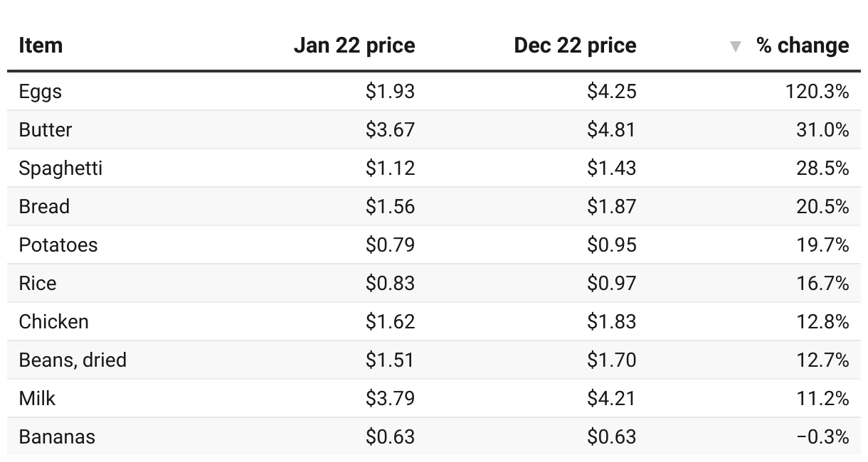Sort by Jan 22 price header
This screenshot has height=462, width=868.
pyautogui.click(x=354, y=45)
